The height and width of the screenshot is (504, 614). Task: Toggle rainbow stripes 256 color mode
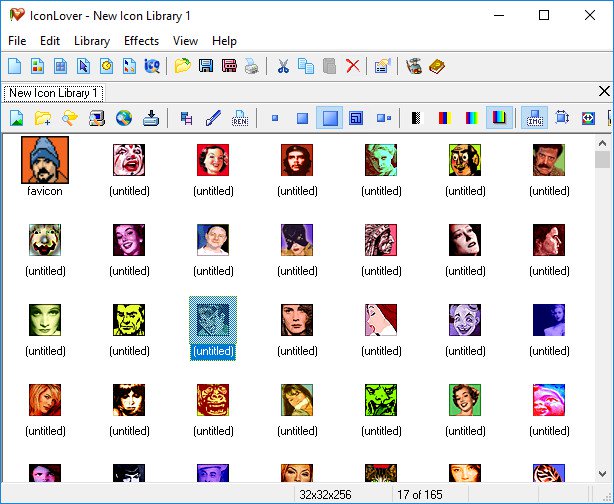click(472, 117)
